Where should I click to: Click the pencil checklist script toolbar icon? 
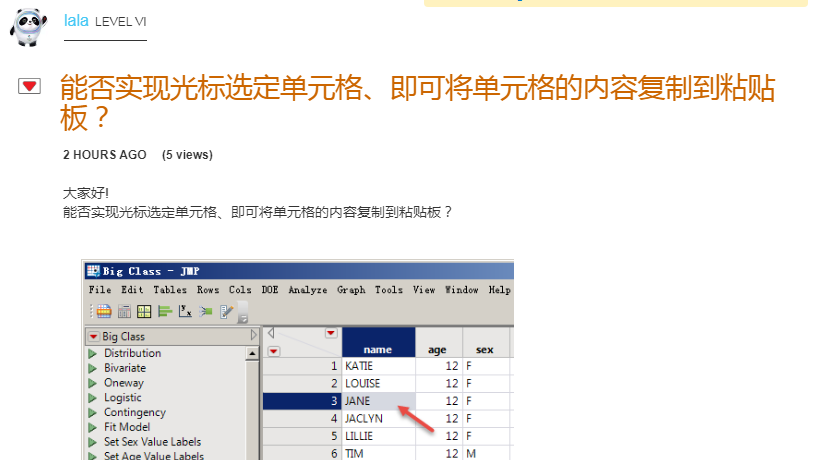226,311
